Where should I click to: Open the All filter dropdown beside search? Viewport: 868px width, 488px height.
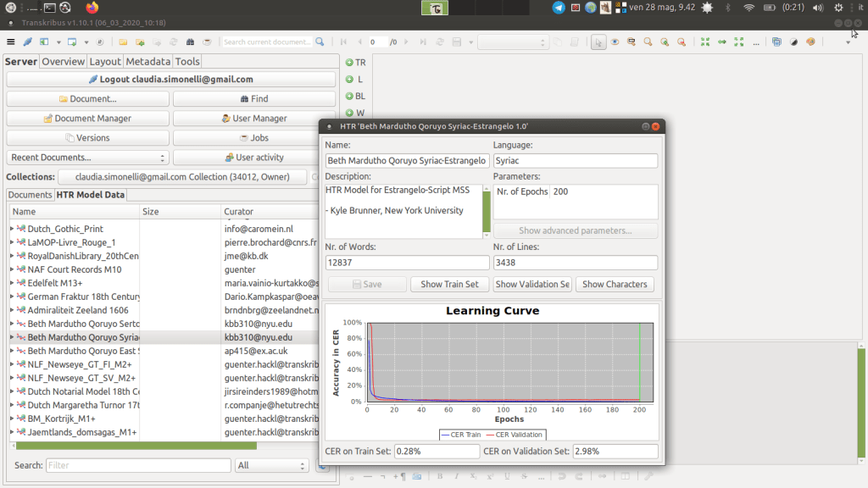[272, 465]
